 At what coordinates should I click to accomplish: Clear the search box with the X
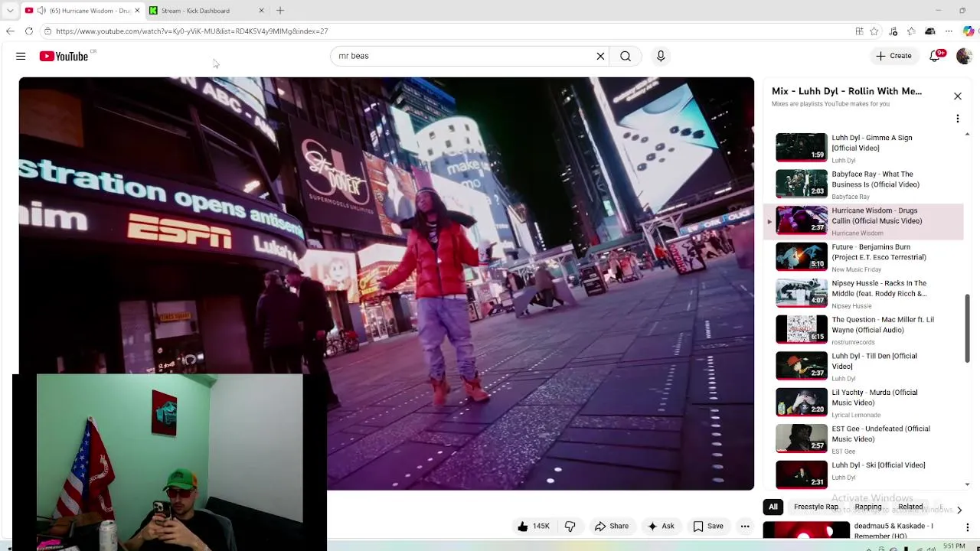click(600, 56)
